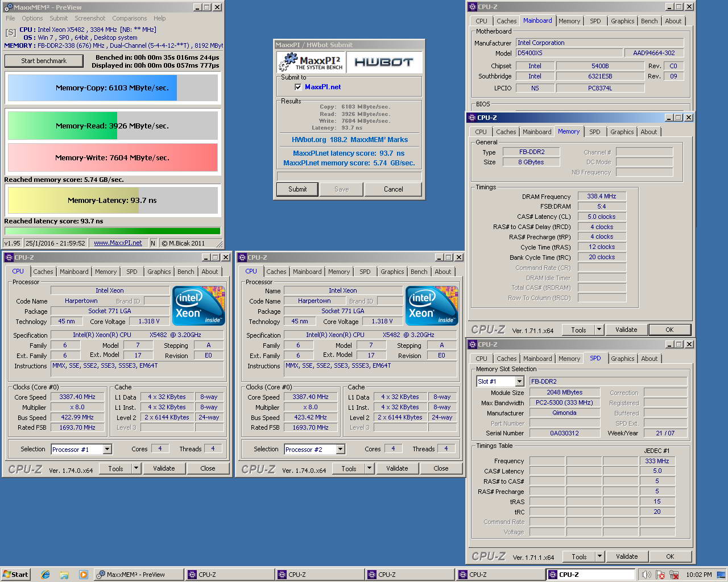This screenshot has width=728, height=582.
Task: Click the Memory-Latency 93.7 ns bar
Action: 113,200
